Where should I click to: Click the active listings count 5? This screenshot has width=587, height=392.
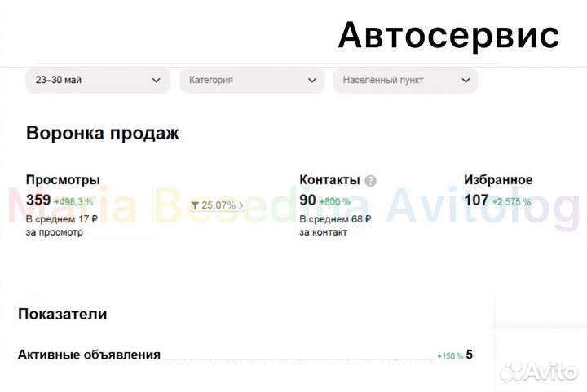pyautogui.click(x=470, y=355)
